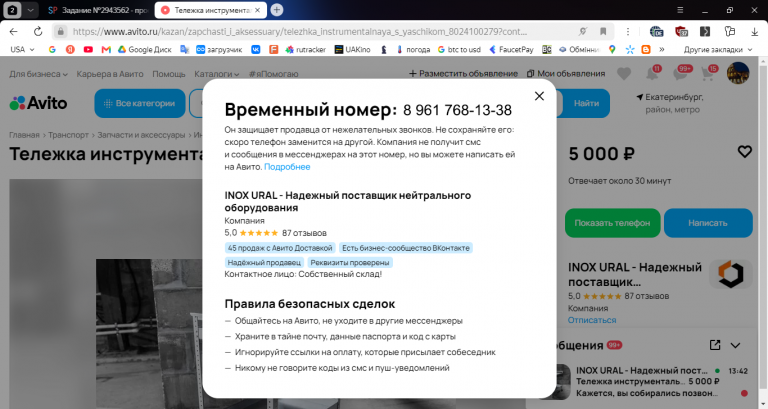
Task: Open the browser hamburger menu
Action: pos(680,10)
